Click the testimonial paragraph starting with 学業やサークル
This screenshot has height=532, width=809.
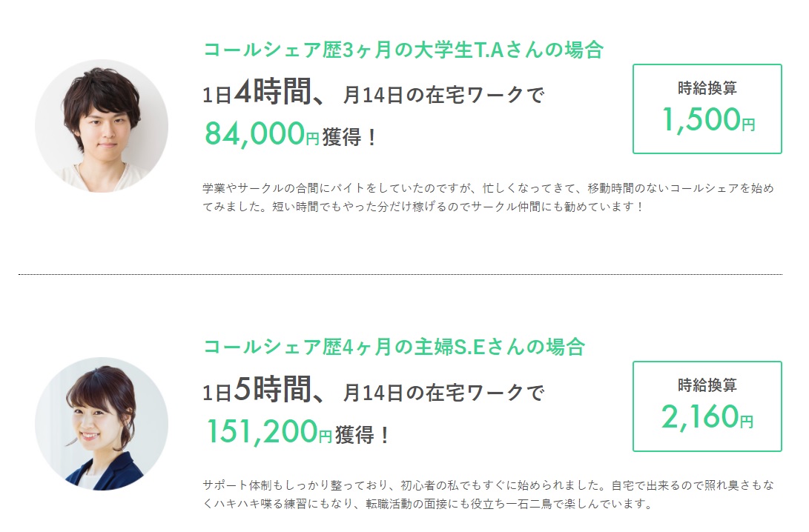tap(488, 197)
